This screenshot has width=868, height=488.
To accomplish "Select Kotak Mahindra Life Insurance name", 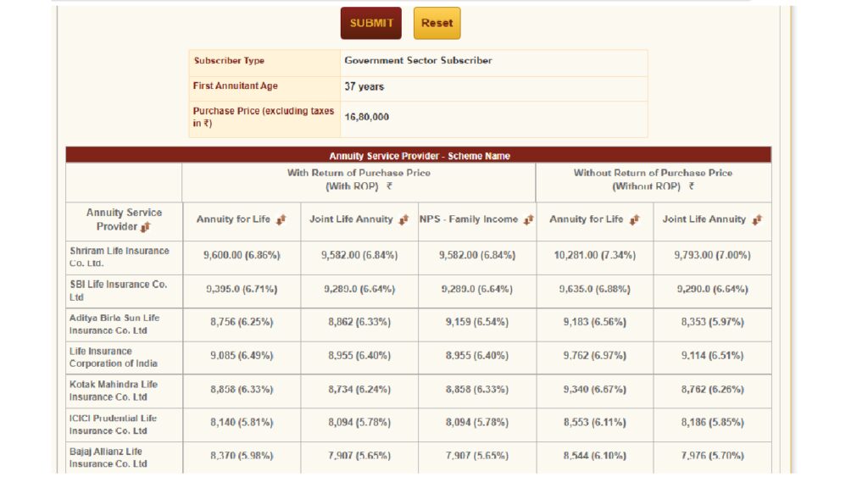I will 114,391.
